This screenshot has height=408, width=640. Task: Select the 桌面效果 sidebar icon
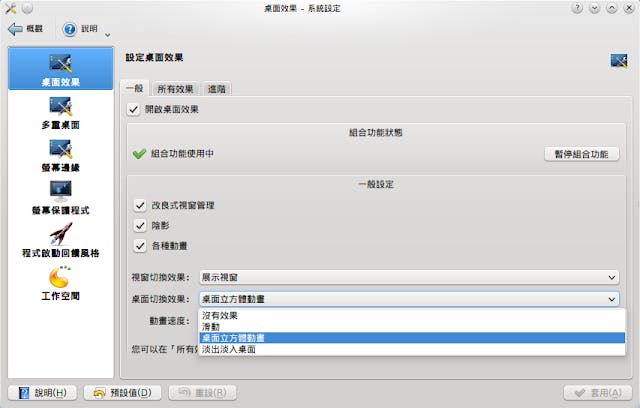tap(61, 63)
